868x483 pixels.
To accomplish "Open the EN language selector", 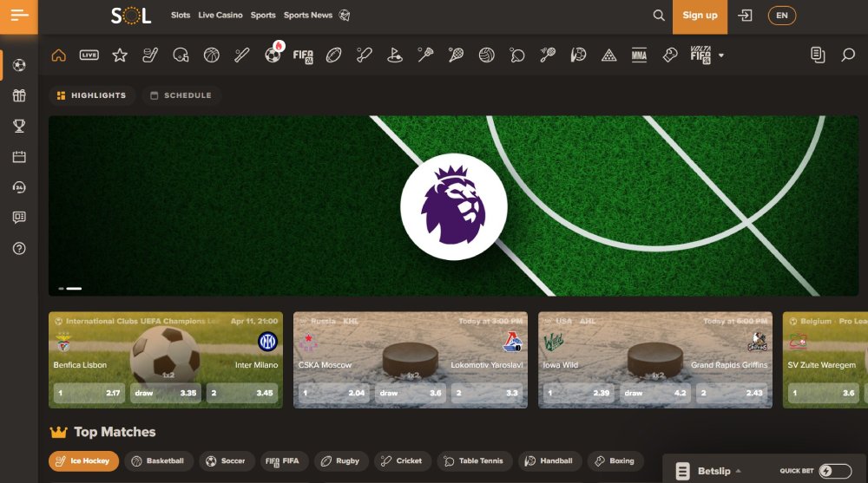I will tap(782, 16).
